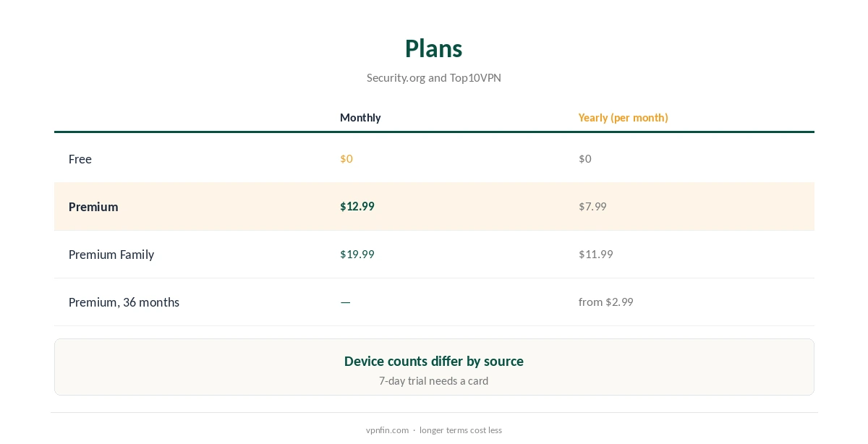Click the dash in the 36 months row
Image resolution: width=868 pixels, height=444 pixels.
pos(345,302)
